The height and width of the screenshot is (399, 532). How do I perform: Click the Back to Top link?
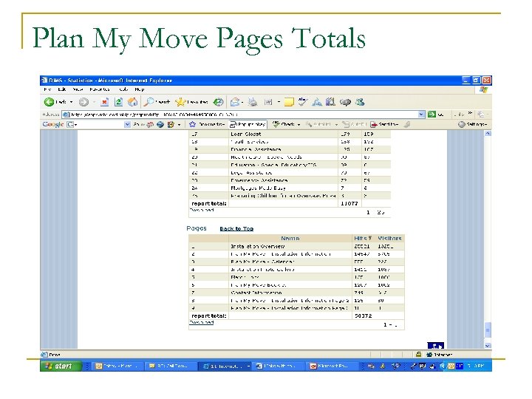click(x=236, y=228)
